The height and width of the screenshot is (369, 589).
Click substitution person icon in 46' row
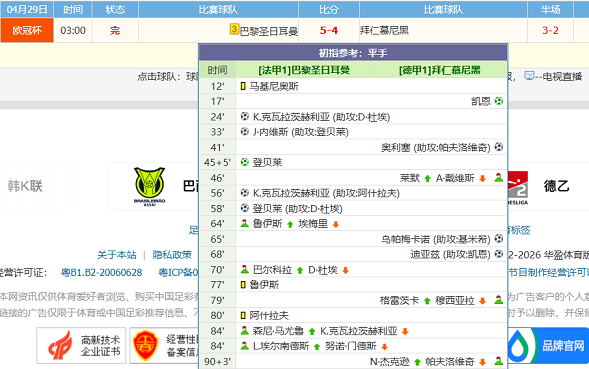(499, 177)
